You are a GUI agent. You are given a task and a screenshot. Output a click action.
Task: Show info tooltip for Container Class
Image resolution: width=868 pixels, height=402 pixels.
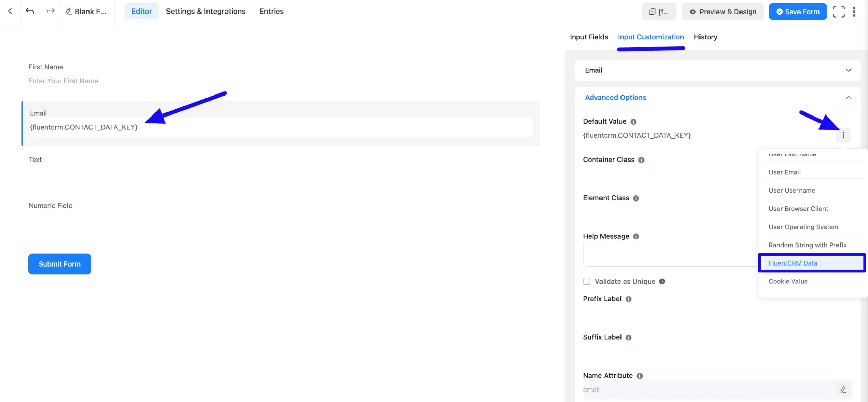641,160
